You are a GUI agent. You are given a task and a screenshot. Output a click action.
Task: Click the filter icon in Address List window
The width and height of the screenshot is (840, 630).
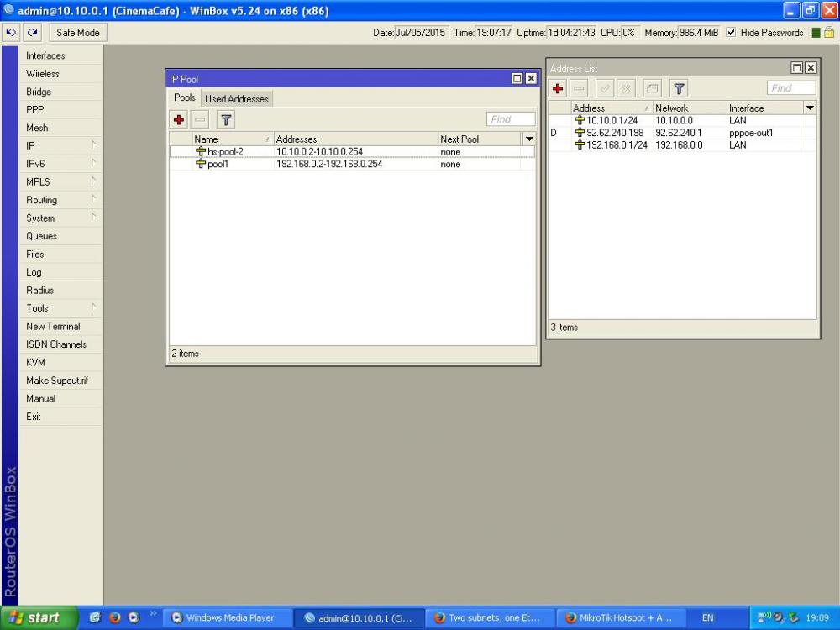(679, 88)
